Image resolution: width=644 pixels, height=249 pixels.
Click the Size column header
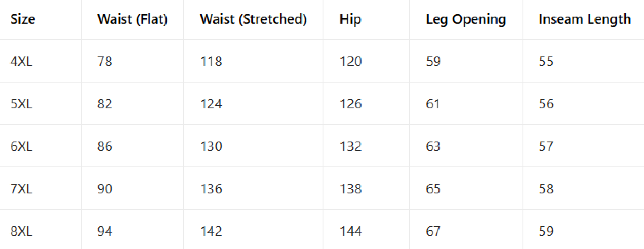pyautogui.click(x=23, y=20)
